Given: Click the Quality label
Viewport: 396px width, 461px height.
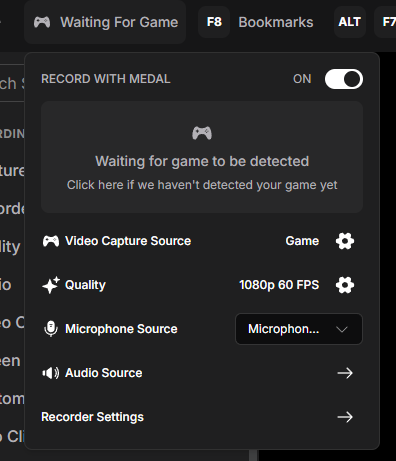Looking at the screenshot, I should click(85, 285).
